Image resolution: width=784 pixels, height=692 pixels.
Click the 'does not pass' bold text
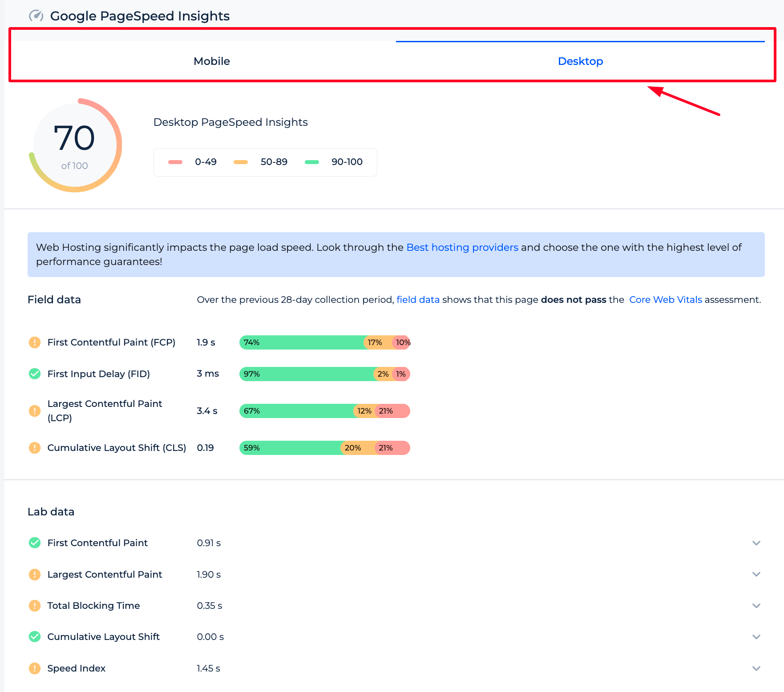click(x=574, y=300)
